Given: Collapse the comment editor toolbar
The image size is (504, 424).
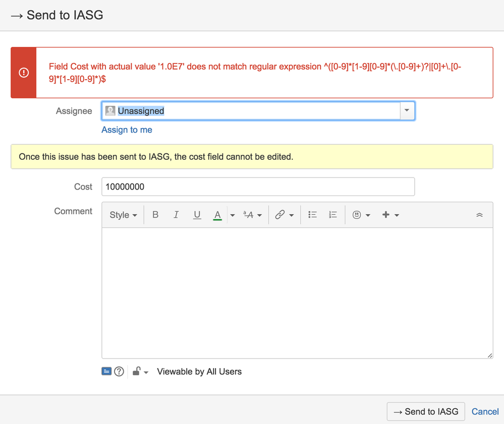Looking at the screenshot, I should [479, 215].
